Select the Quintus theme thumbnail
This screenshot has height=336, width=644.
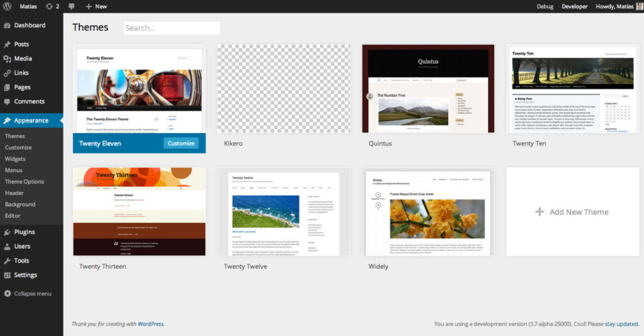428,89
